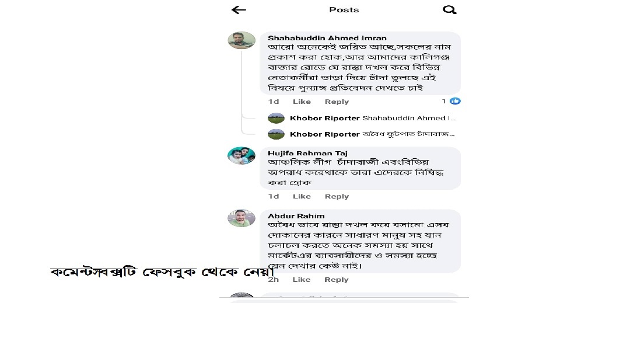
Task: Reply to Shahabuddin Ahmed Imran's comment
Action: (337, 102)
